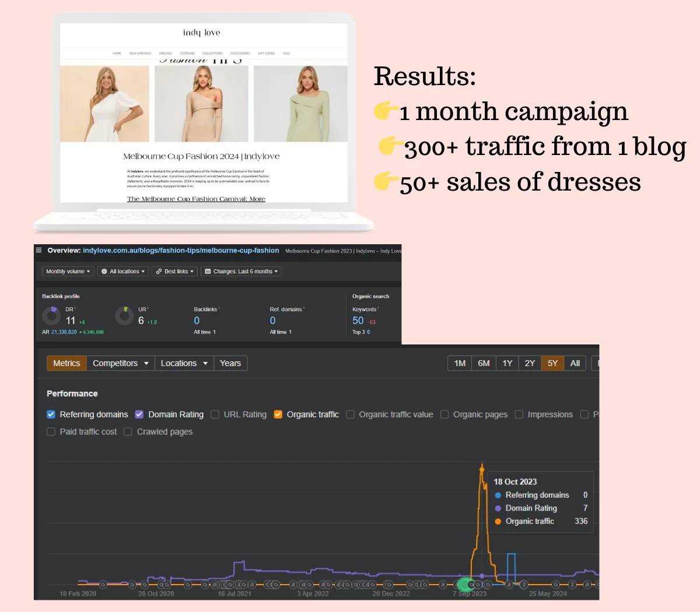
Task: Click the beige off-shoulder dress photo
Action: point(201,103)
